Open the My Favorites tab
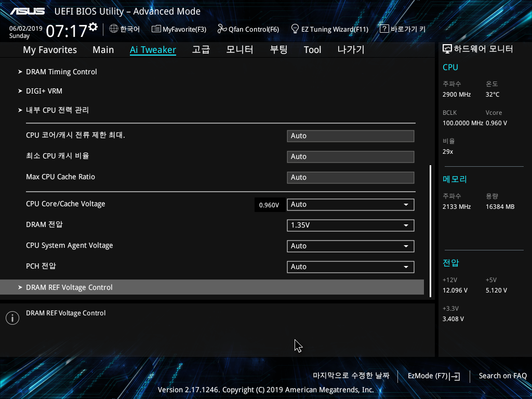This screenshot has width=532, height=399. point(50,50)
